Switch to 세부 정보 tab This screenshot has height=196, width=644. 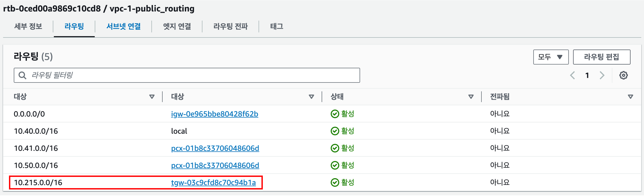(28, 26)
